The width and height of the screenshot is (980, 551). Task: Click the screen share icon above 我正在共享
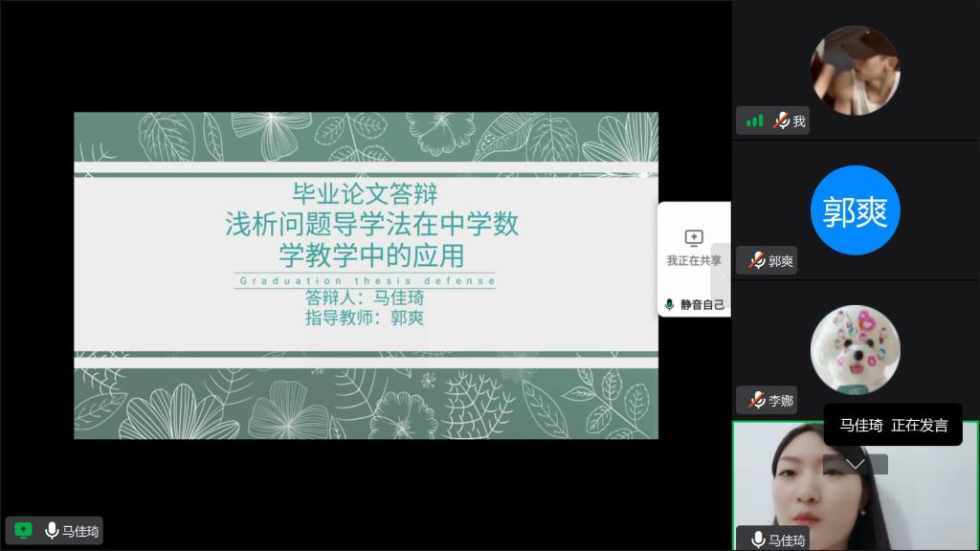(x=694, y=237)
